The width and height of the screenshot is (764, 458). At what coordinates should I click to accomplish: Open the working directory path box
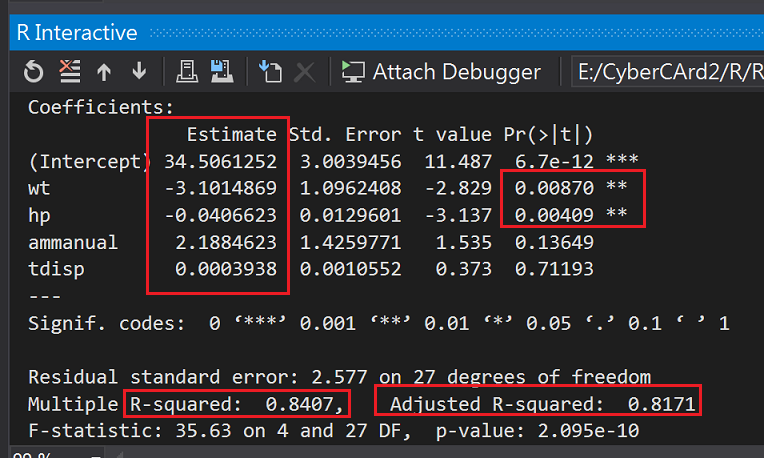point(668,72)
